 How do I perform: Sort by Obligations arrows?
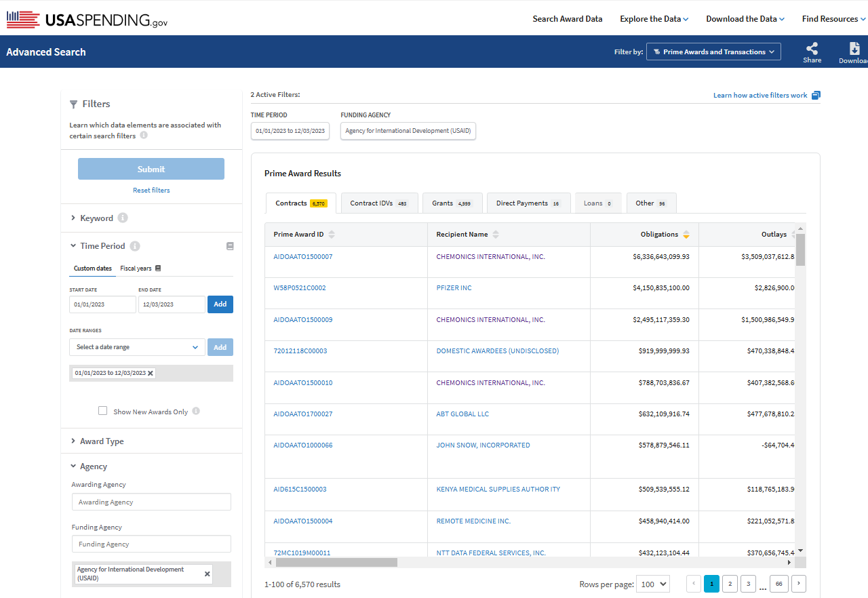[x=686, y=235]
